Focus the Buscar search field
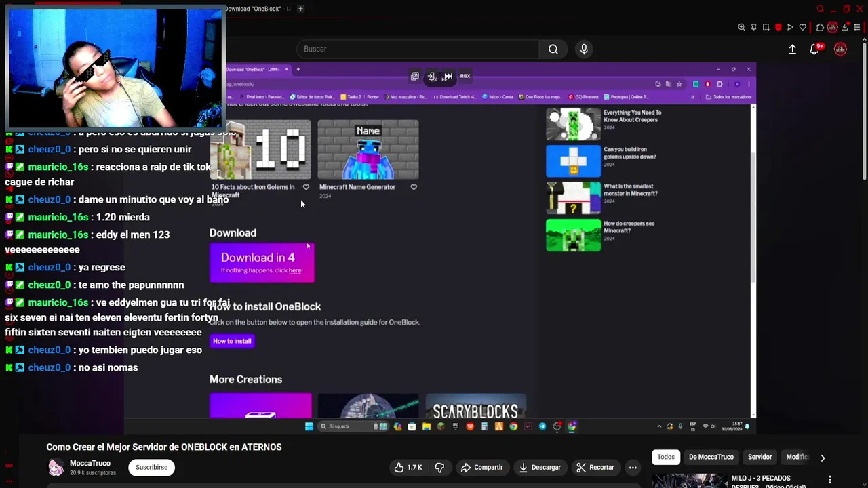The width and height of the screenshot is (868, 488). point(418,49)
